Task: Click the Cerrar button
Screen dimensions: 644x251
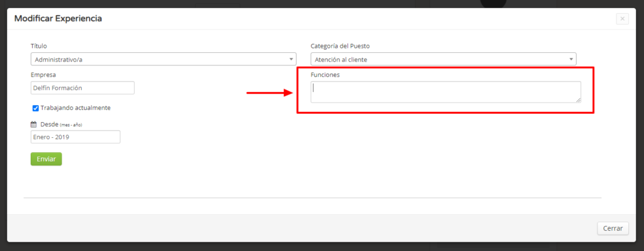Action: click(613, 228)
